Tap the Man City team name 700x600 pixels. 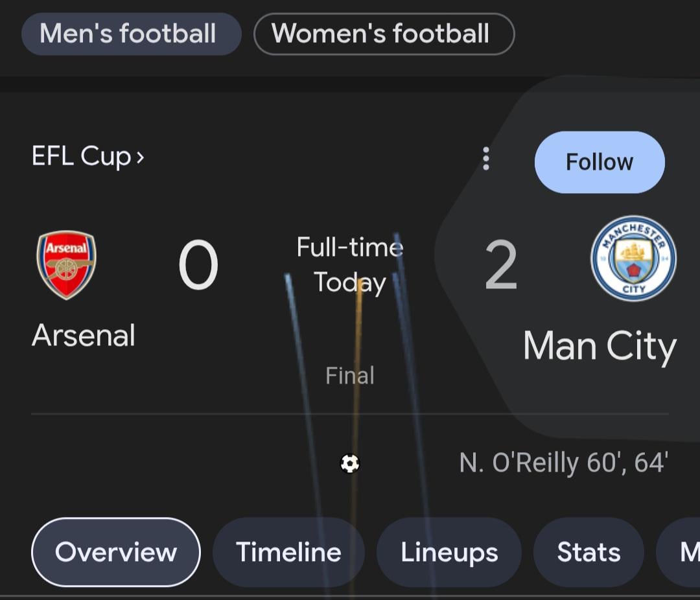coord(600,347)
